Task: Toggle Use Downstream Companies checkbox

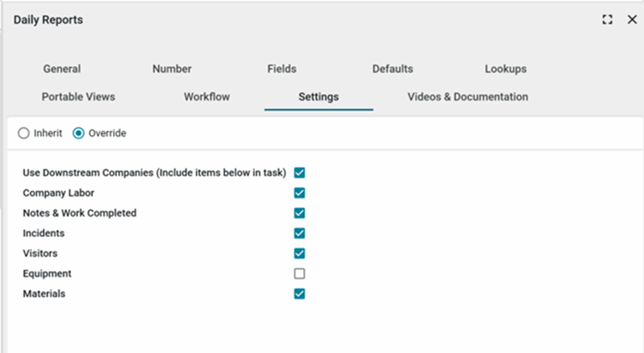Action: pos(300,173)
